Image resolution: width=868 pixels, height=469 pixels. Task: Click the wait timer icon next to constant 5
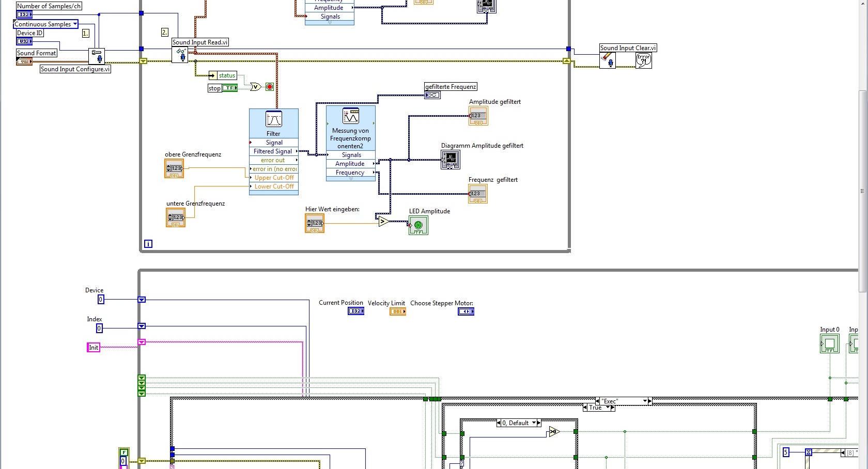click(809, 452)
